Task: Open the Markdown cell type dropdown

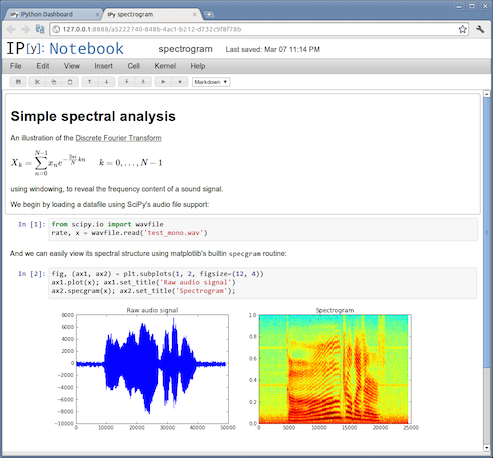Action: [x=211, y=82]
